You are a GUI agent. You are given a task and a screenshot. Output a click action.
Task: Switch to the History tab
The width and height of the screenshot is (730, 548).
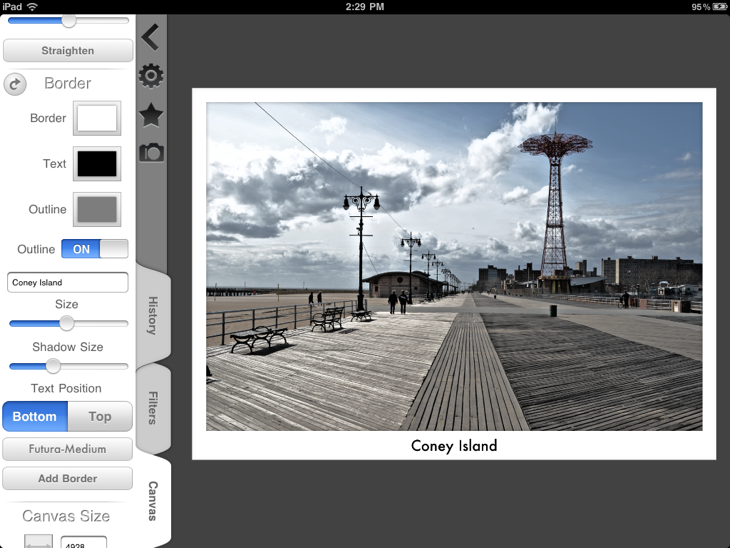tap(153, 315)
